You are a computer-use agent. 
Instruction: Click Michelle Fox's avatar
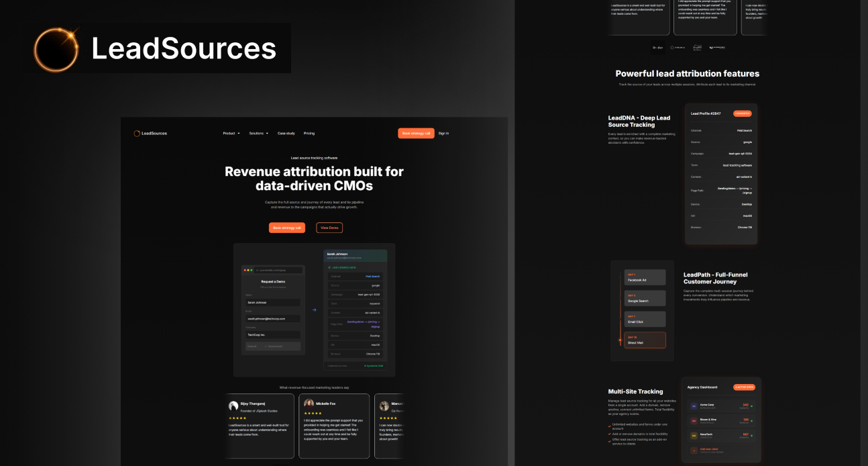pos(309,404)
